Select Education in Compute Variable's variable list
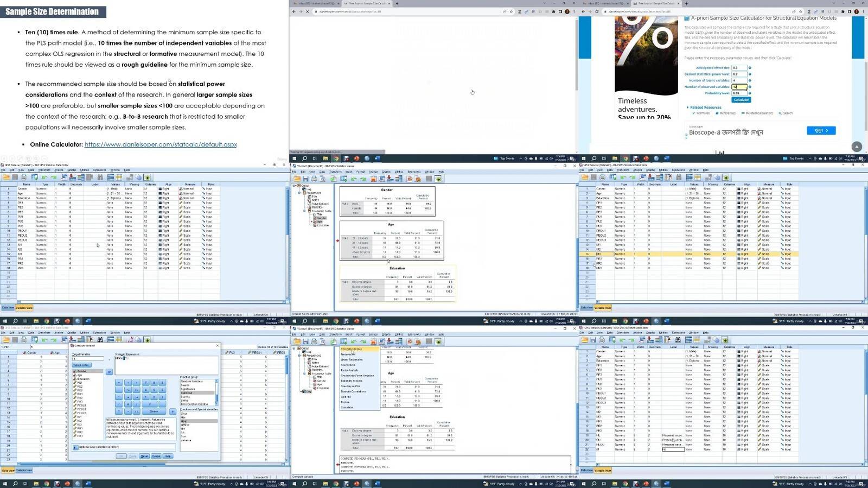The height and width of the screenshot is (488, 868). (83, 379)
